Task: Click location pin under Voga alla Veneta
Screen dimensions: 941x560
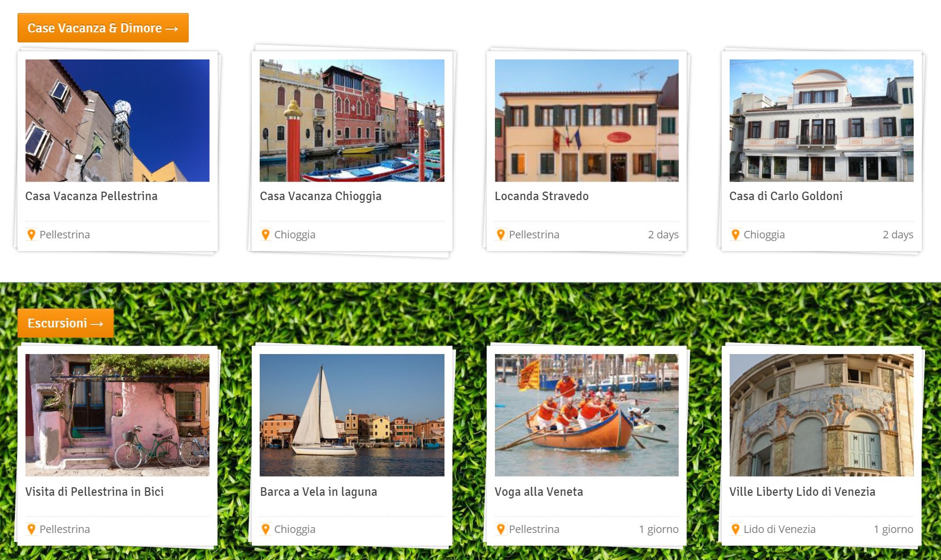Action: pos(501,529)
